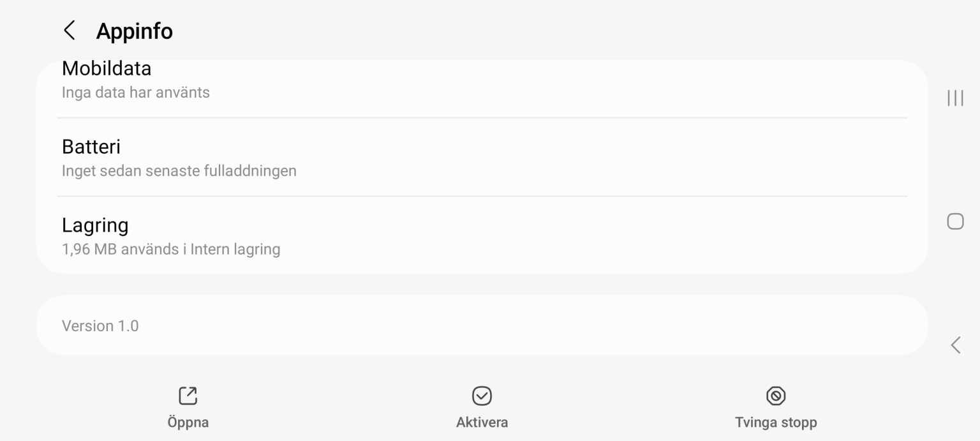Open recent apps using the III icon

tap(954, 98)
